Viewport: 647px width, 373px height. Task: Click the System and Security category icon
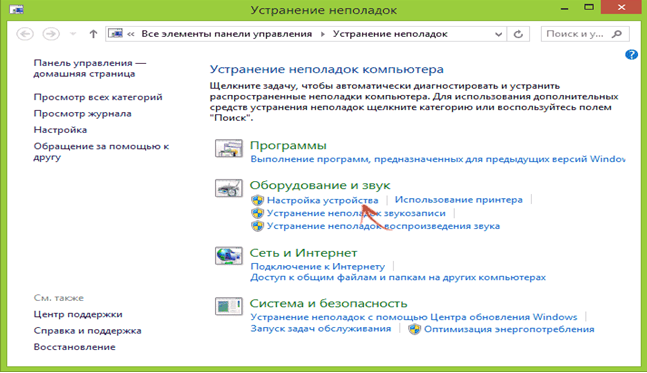click(229, 307)
